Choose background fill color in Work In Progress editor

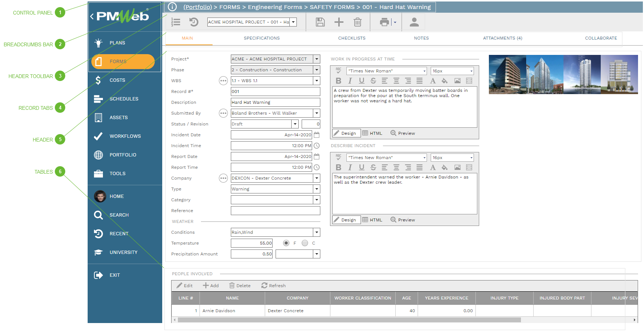(444, 81)
